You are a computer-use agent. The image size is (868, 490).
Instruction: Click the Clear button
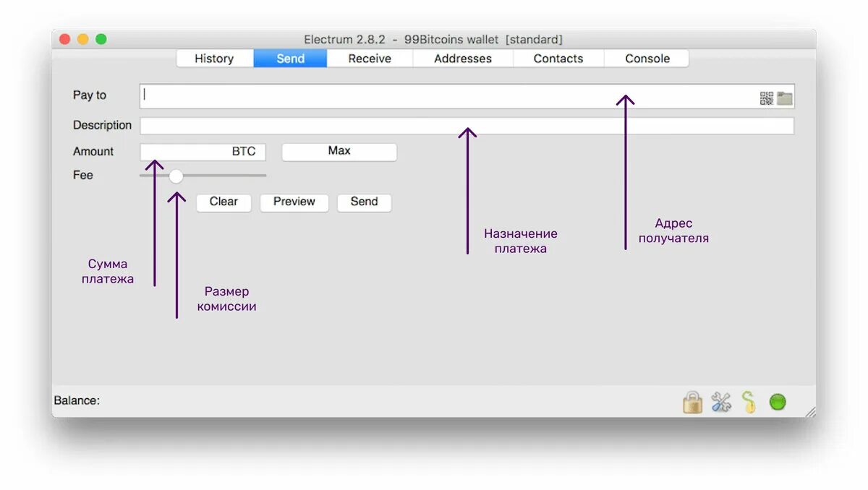point(224,202)
